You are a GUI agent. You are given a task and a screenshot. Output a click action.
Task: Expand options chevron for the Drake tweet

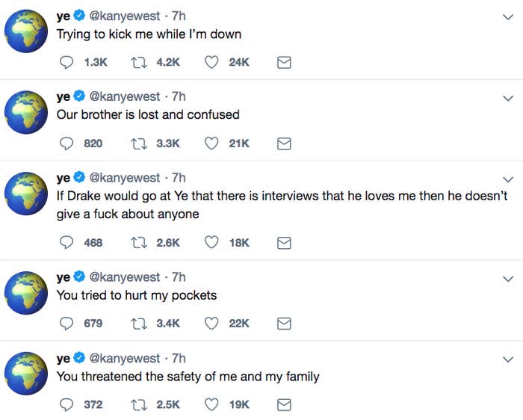pos(507,179)
